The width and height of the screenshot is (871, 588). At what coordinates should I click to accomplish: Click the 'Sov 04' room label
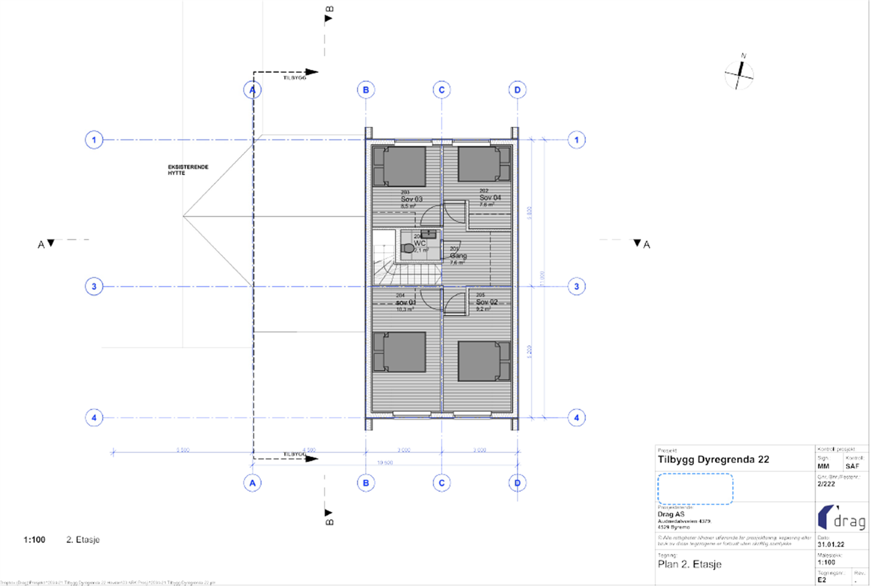(490, 198)
